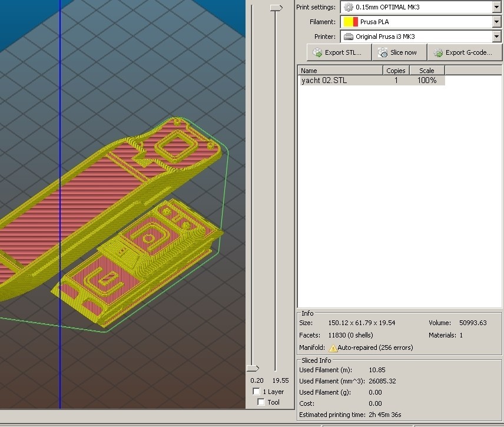Image resolution: width=504 pixels, height=427 pixels.
Task: Select yacht 02.STL in the object list
Action: click(x=372, y=80)
